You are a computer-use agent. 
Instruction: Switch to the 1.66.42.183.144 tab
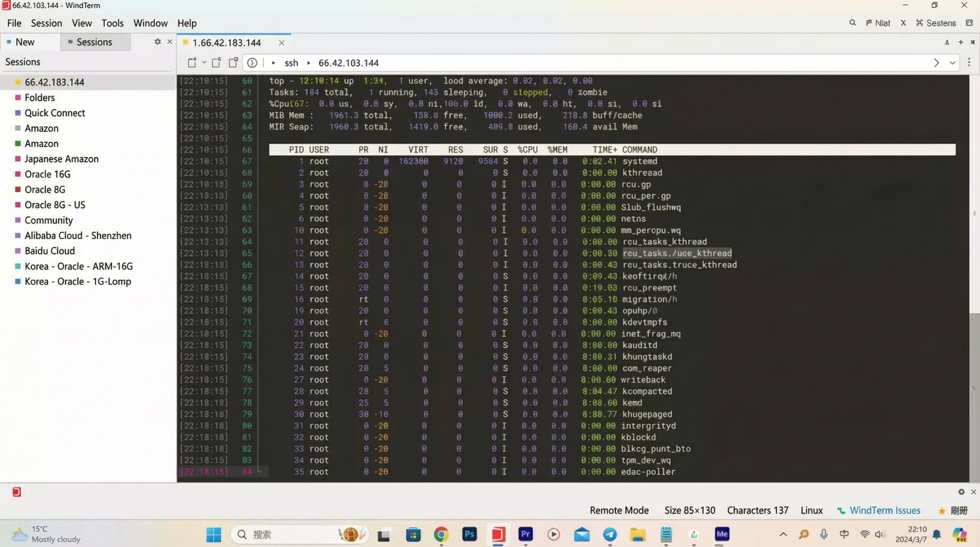point(227,43)
